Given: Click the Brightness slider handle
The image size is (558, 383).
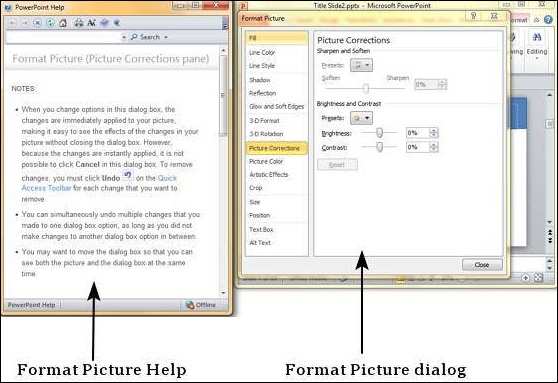Looking at the screenshot, I should coord(379,133).
